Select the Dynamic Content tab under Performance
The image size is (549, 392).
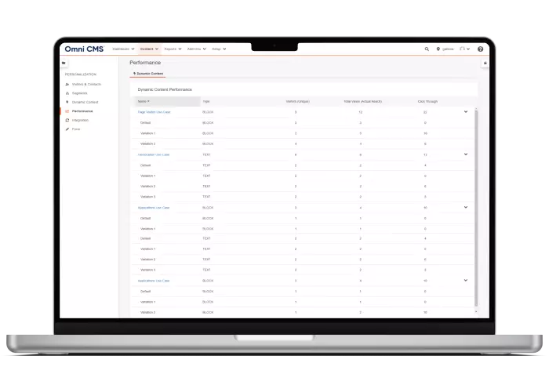pyautogui.click(x=148, y=74)
